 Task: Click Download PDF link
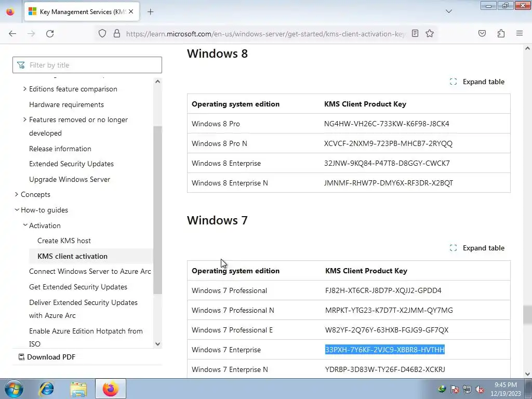[x=47, y=357]
